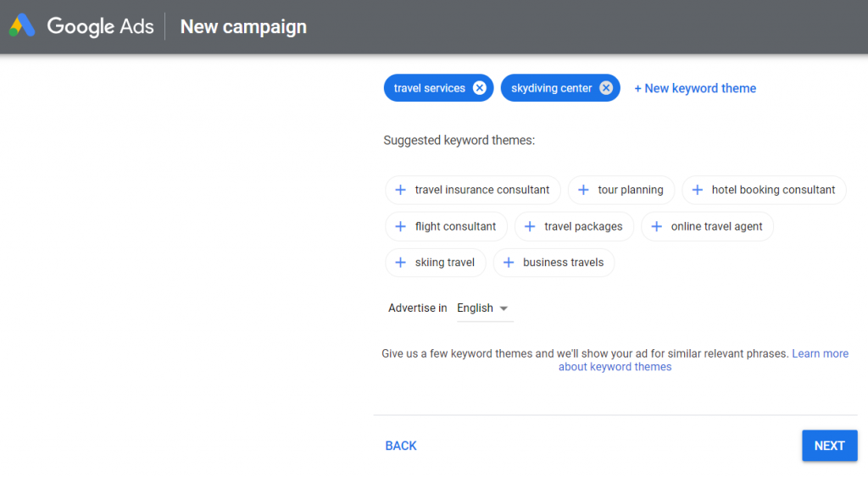Remove the travel services keyword chip
Viewport: 868px width, 477px height.
(480, 88)
